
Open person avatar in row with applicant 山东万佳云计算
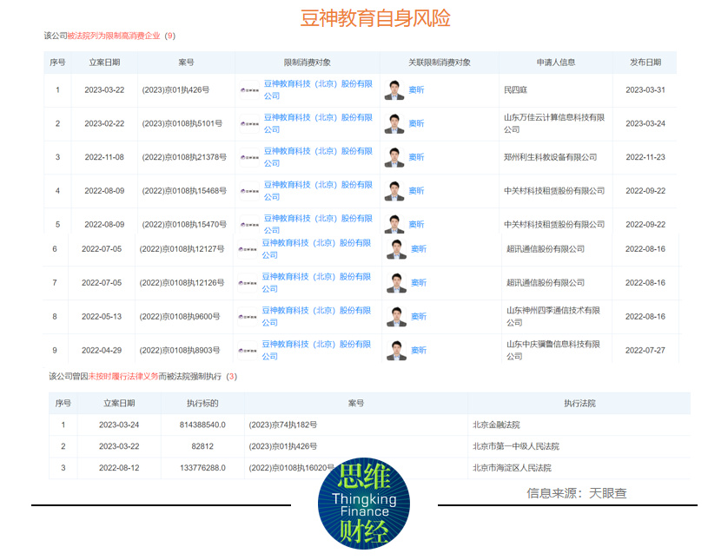tap(394, 123)
